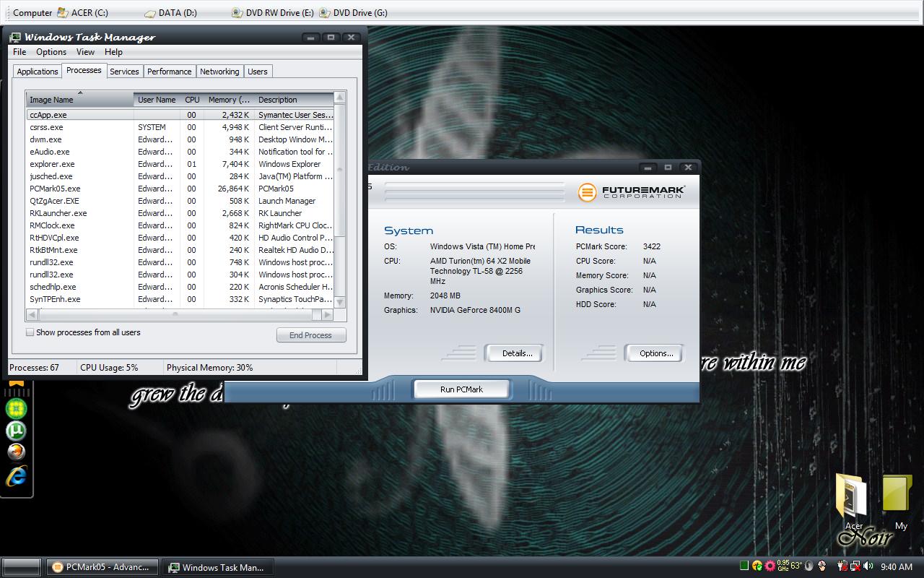Click horizontal scrollbar right arrow in process list
924x578 pixels.
pos(327,314)
